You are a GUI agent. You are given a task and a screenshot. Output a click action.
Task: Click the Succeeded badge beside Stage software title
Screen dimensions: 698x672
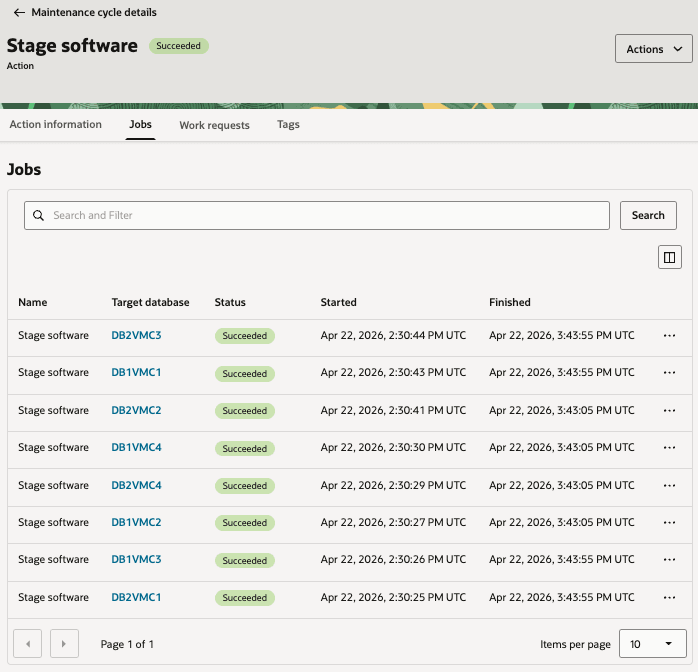[179, 46]
